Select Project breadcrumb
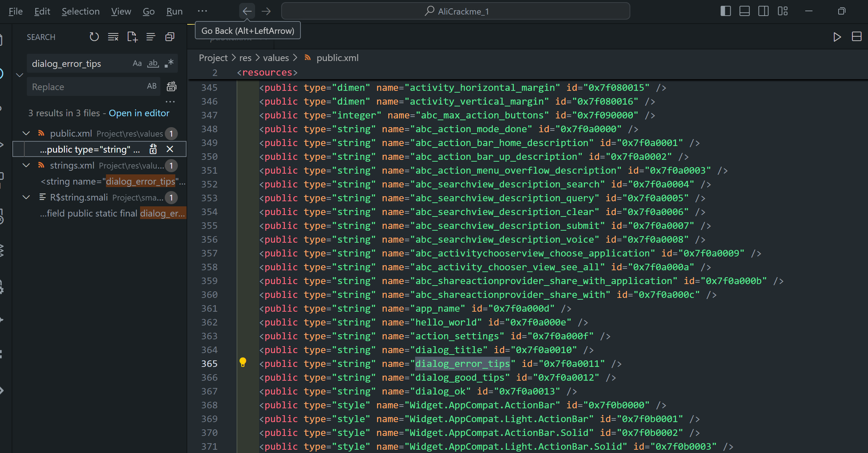The width and height of the screenshot is (868, 453). pos(213,58)
